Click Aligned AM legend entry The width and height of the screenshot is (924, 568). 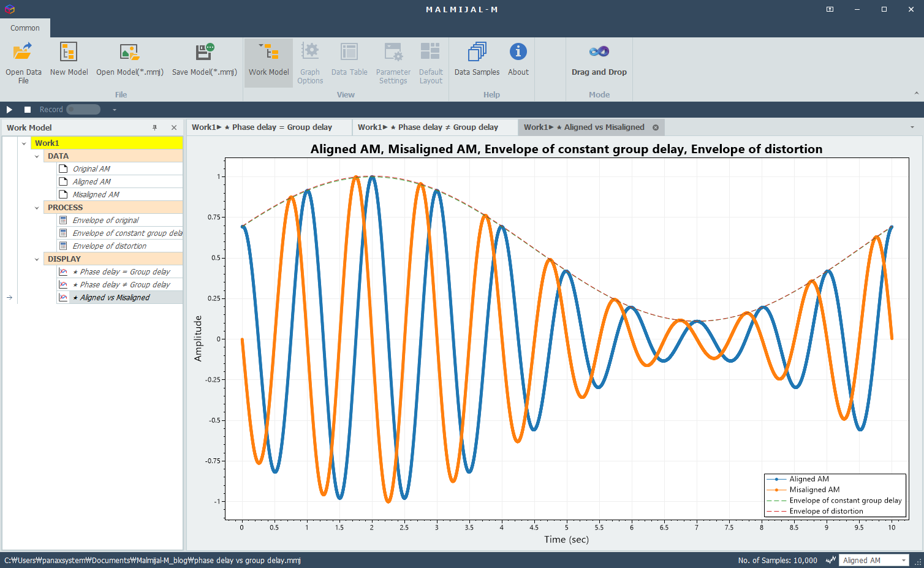809,479
